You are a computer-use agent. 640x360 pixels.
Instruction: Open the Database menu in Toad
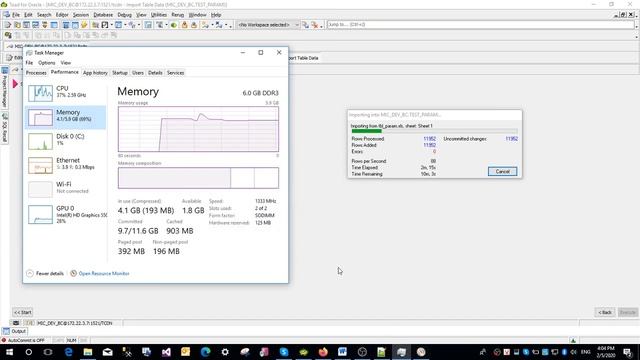pos(103,15)
